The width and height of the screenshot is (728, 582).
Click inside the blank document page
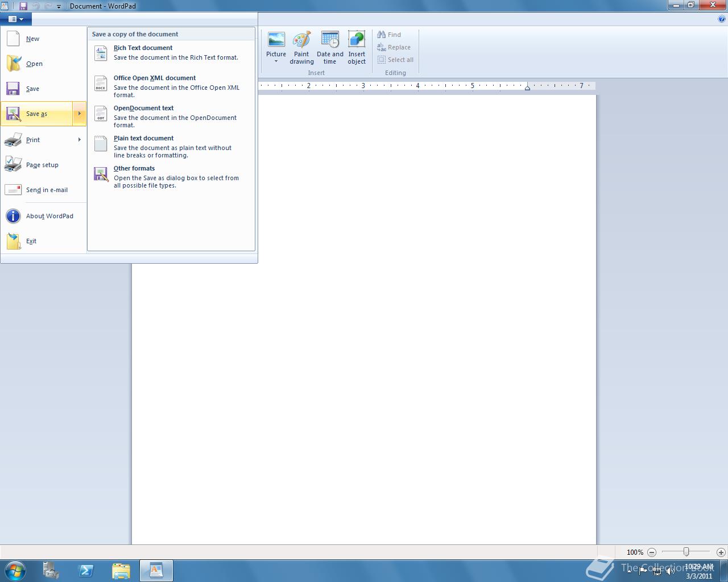pos(364,318)
